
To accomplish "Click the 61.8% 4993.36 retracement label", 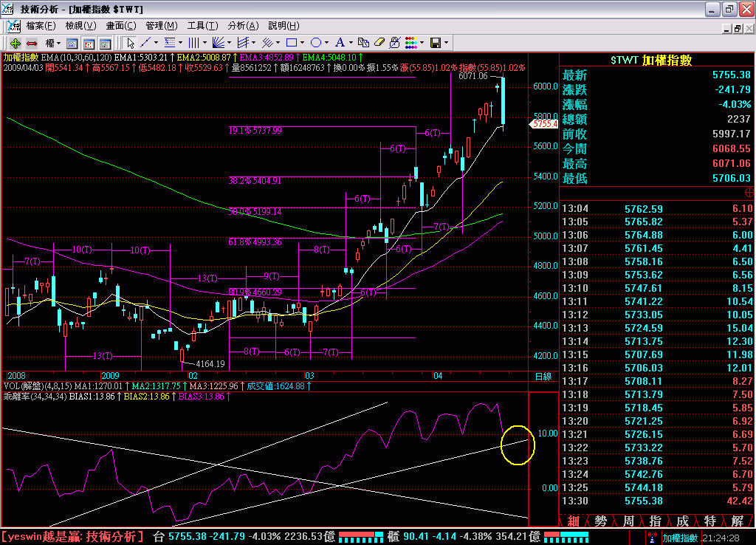I will (255, 242).
